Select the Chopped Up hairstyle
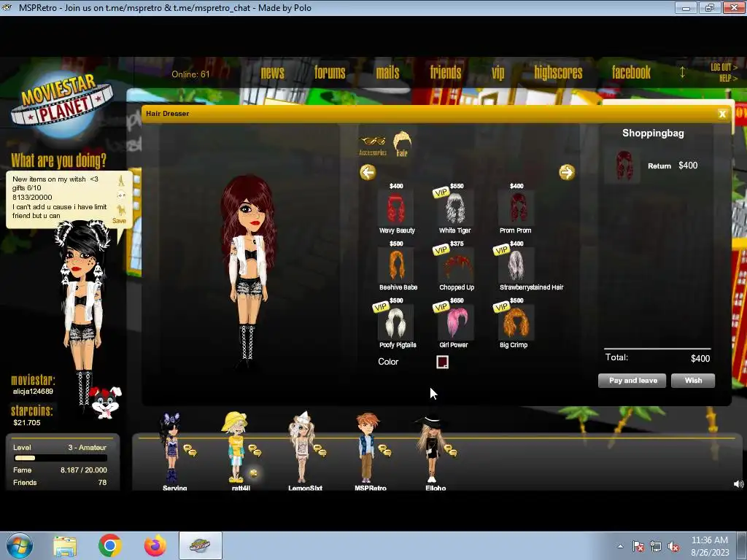747x560 pixels. (456, 265)
